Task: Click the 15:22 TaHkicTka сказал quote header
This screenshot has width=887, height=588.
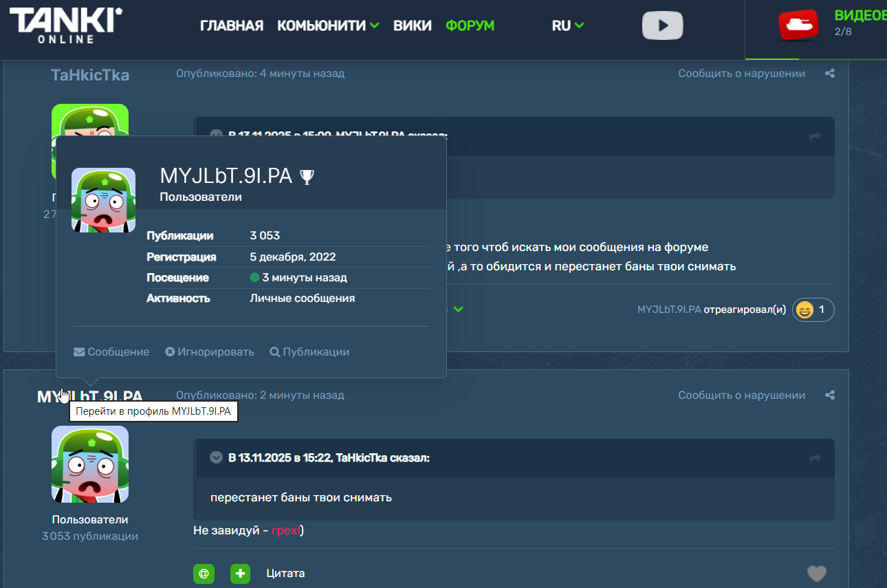Action: pos(329,458)
